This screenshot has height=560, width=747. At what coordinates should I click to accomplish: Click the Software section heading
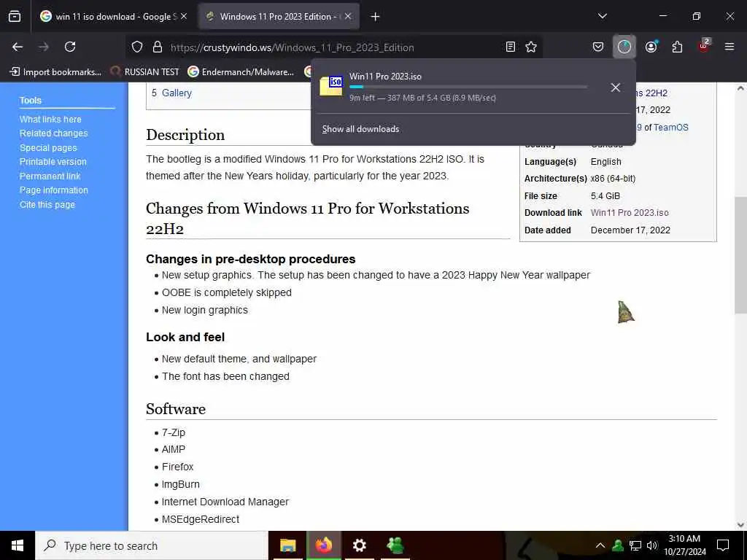(176, 409)
